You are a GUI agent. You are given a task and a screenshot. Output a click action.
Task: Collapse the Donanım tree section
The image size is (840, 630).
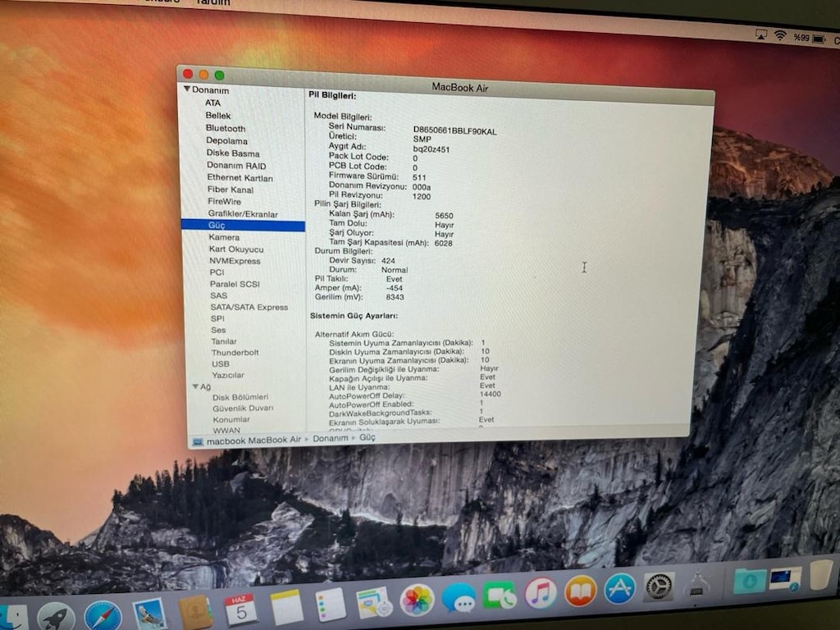[x=187, y=89]
